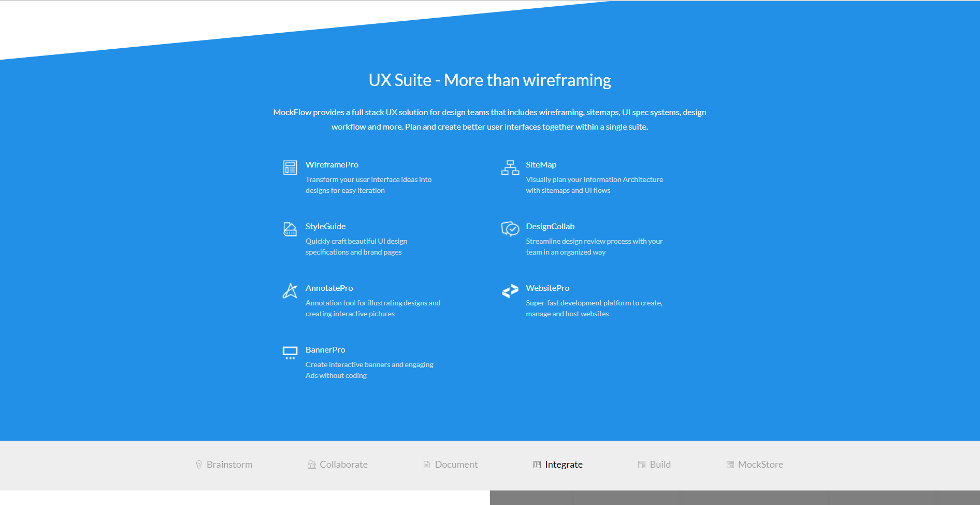The width and height of the screenshot is (980, 505).
Task: Click the Brainstorm lightbulb icon
Action: [x=199, y=465]
